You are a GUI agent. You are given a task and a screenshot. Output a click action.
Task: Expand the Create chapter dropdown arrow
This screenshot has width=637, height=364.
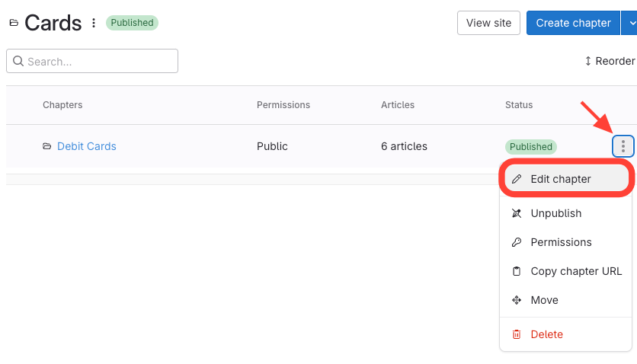(629, 23)
